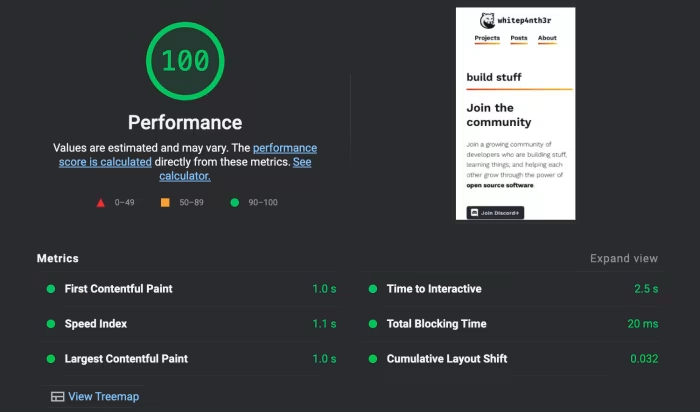This screenshot has height=412, width=700.
Task: Click the 100 performance score gauge
Action: 185,61
